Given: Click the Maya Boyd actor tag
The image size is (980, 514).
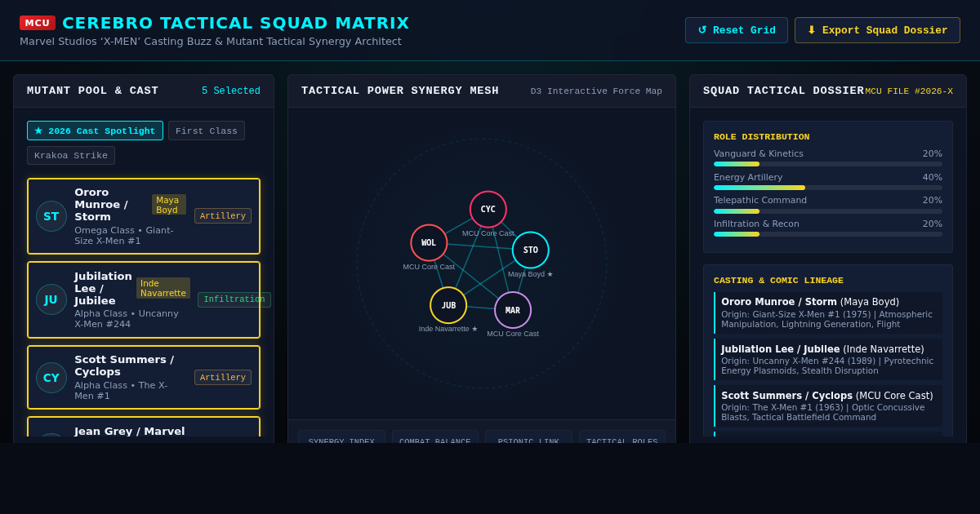Looking at the screenshot, I should pyautogui.click(x=169, y=205).
